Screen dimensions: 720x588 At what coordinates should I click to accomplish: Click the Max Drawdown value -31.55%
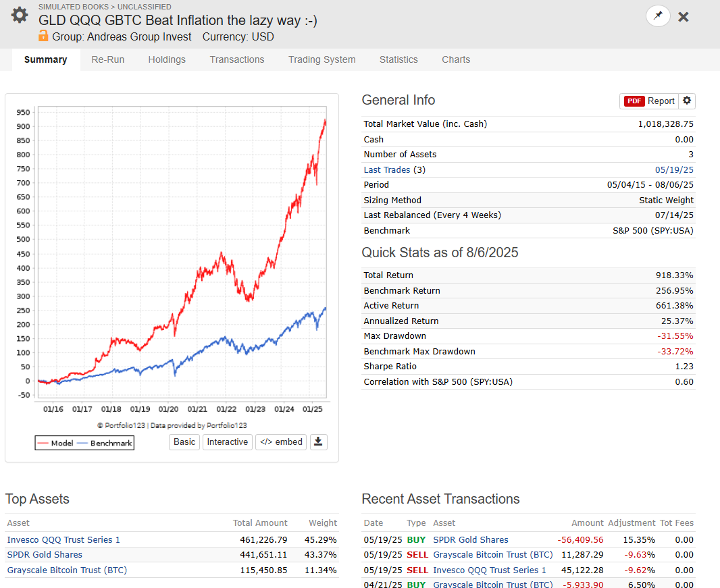tap(675, 336)
